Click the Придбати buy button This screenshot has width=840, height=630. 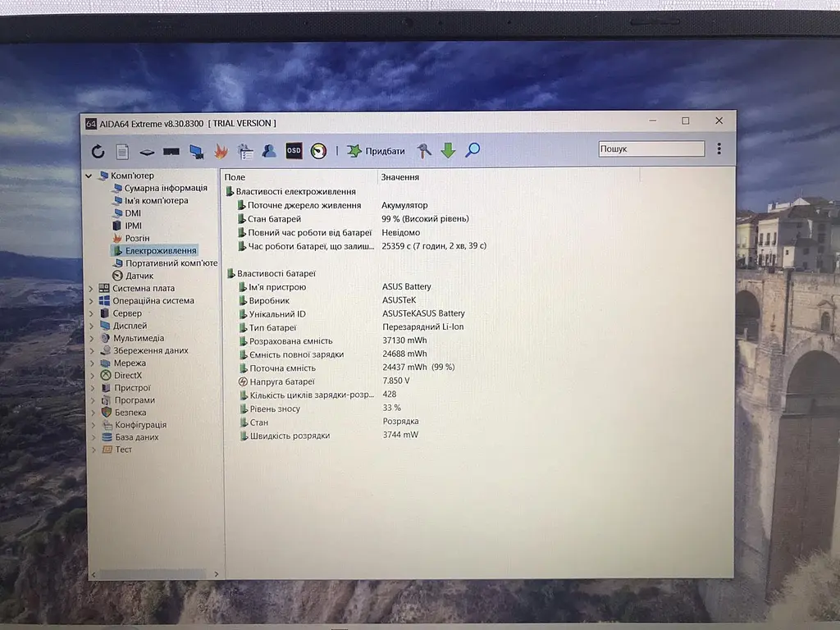pyautogui.click(x=376, y=151)
